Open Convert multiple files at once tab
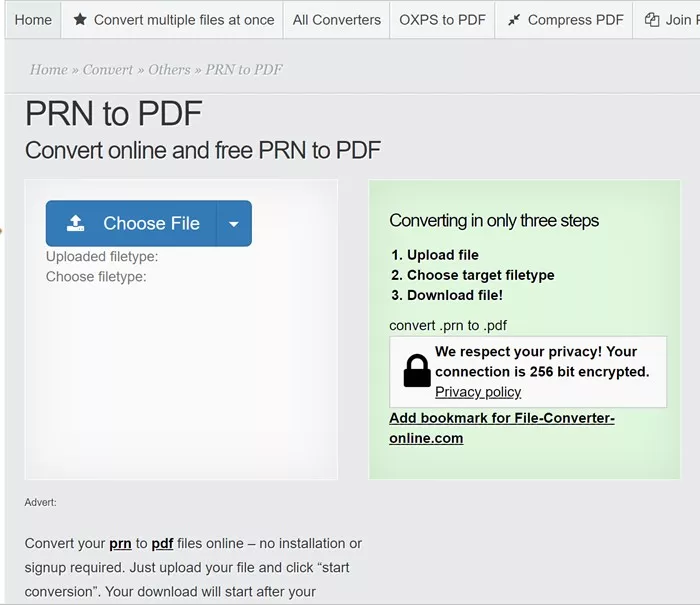The width and height of the screenshot is (700, 605). pos(172,20)
